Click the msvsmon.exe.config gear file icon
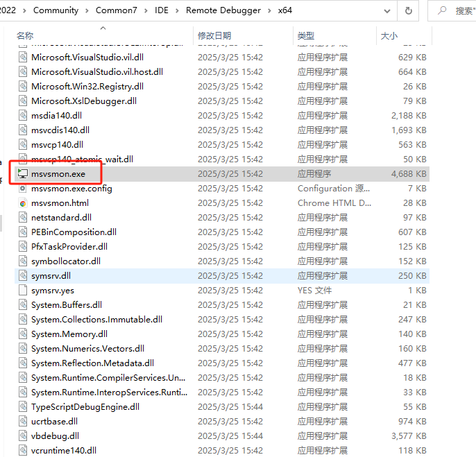The width and height of the screenshot is (476, 457). coord(23,188)
